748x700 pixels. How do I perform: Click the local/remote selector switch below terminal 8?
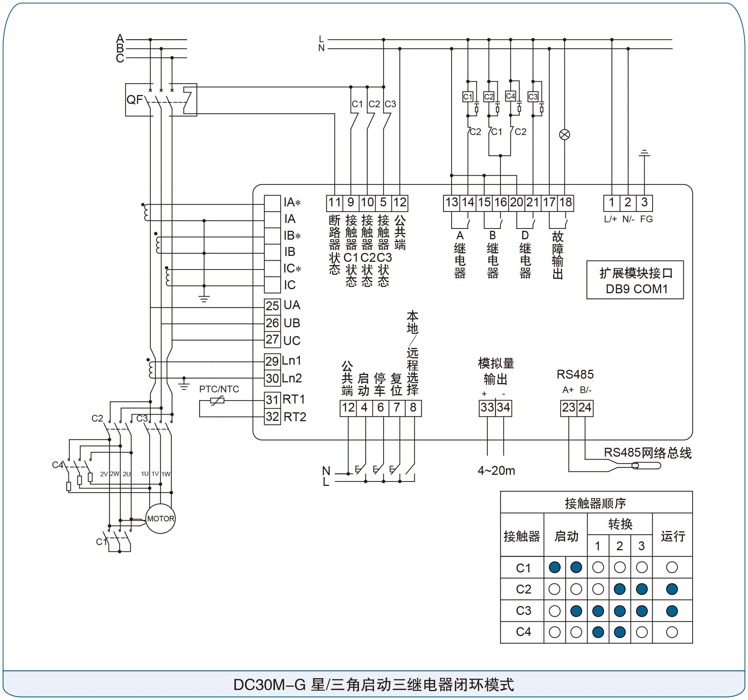[x=410, y=469]
